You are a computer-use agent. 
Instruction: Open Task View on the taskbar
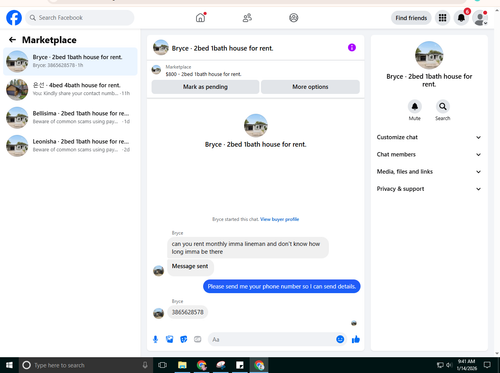[x=162, y=365]
